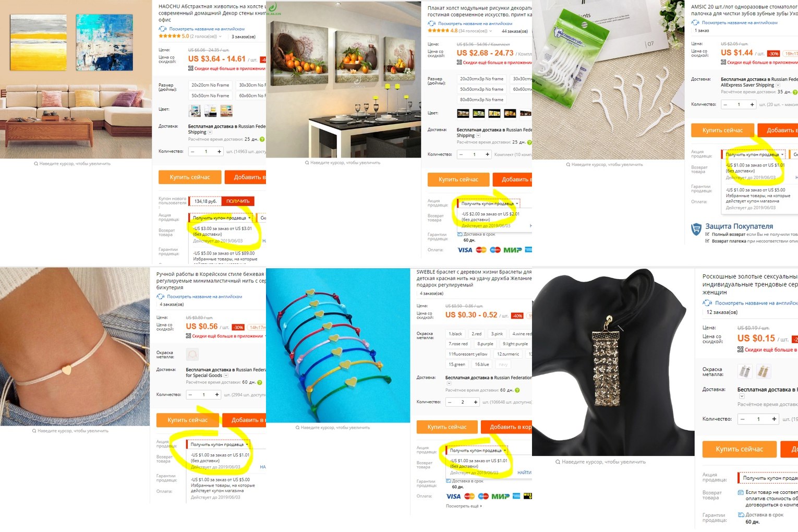Click the ПОЛУЧИТЬ new user coupon button
Screen dimensions: 798x532
click(238, 201)
